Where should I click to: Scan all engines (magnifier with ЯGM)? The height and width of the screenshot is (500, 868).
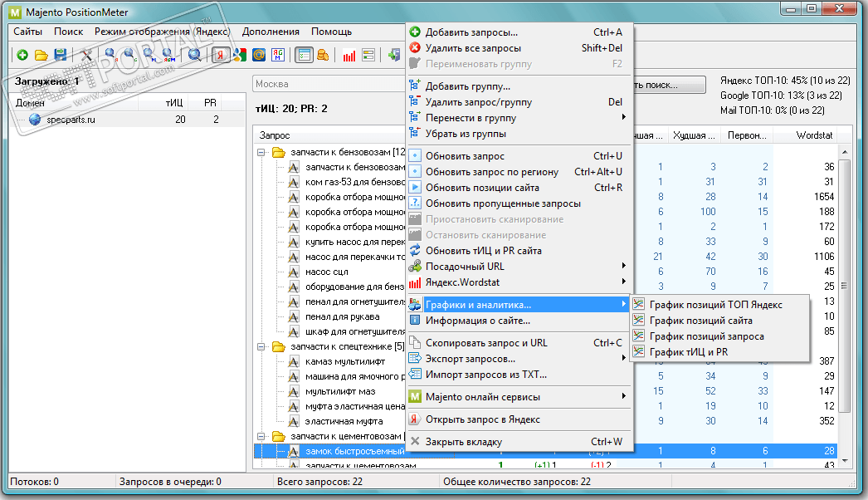pyautogui.click(x=168, y=55)
